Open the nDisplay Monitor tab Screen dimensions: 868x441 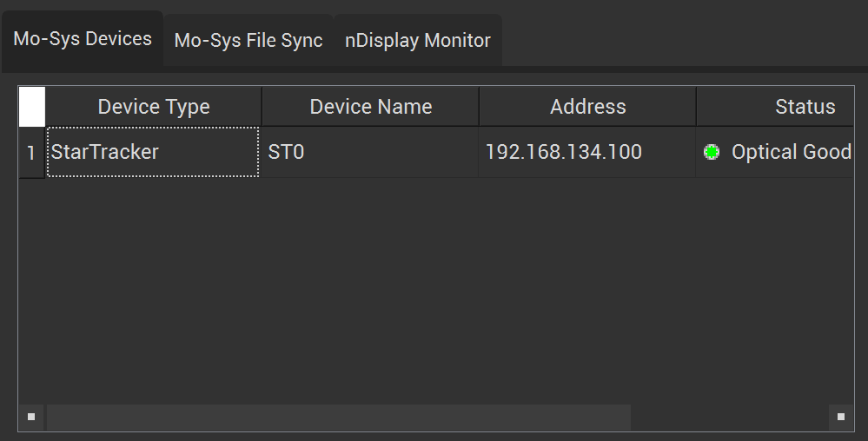[418, 41]
